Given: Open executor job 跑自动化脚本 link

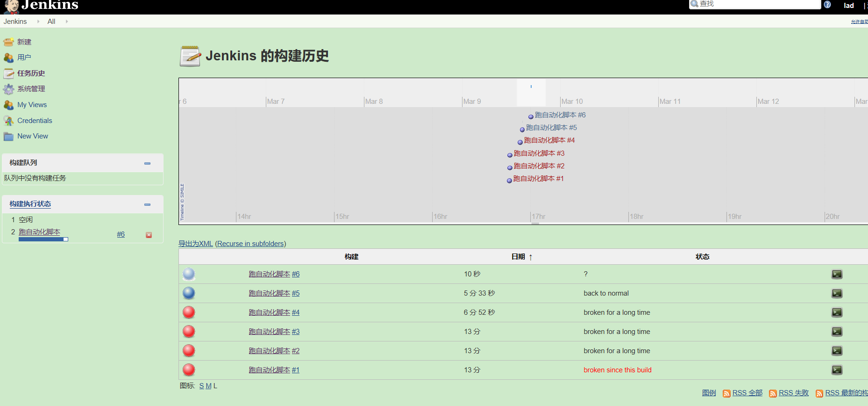Looking at the screenshot, I should (x=39, y=232).
